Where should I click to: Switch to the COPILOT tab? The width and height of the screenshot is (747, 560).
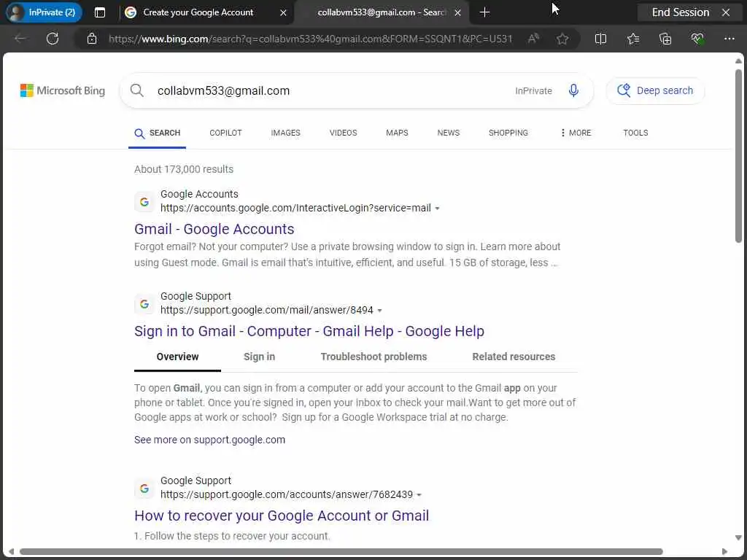tap(226, 133)
